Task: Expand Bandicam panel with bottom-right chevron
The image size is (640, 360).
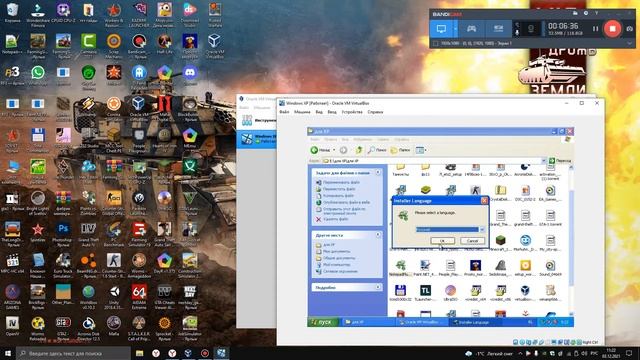Action: coord(629,43)
